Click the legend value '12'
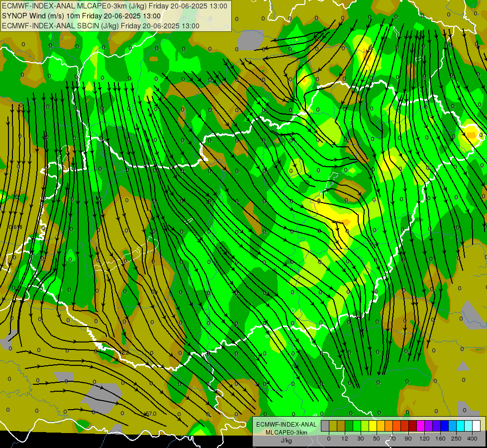 345,439
